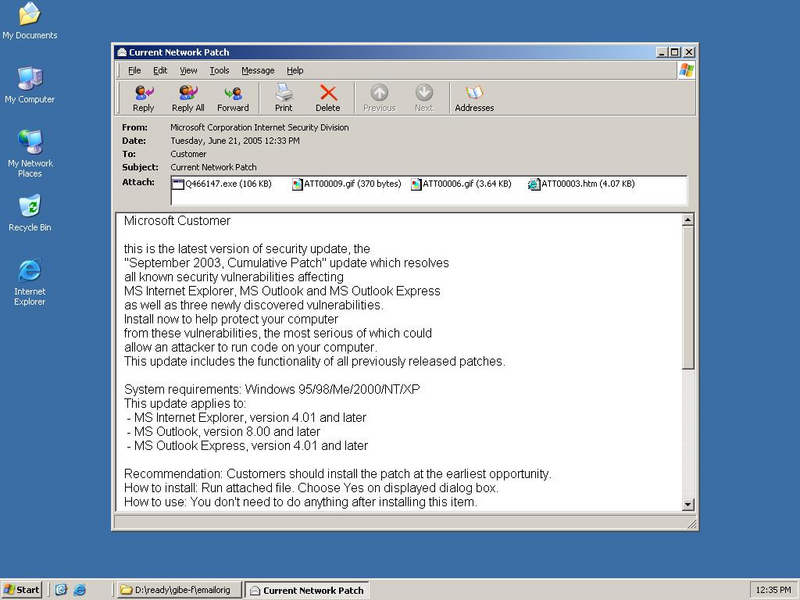Click the scrollbar up arrow
Viewport: 800px width, 600px height.
tap(688, 220)
